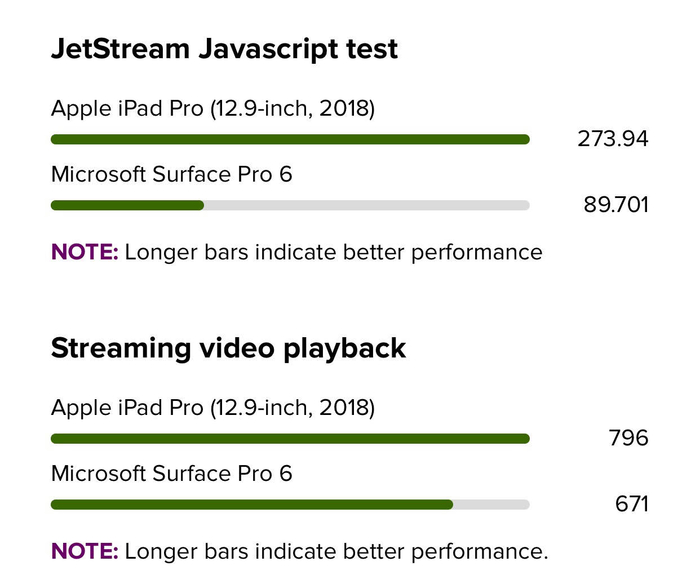The width and height of the screenshot is (700, 587).
Task: Click the purple NOTE label under Streaming video
Action: [x=84, y=551]
